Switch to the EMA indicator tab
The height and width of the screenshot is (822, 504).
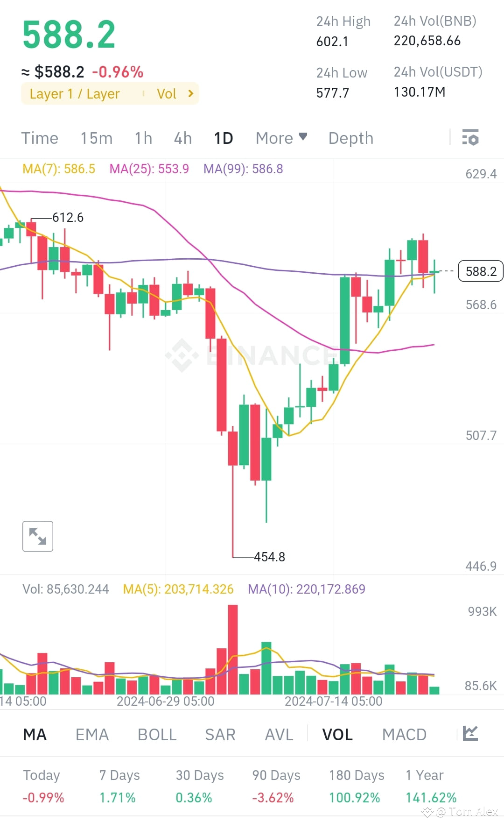pos(92,734)
